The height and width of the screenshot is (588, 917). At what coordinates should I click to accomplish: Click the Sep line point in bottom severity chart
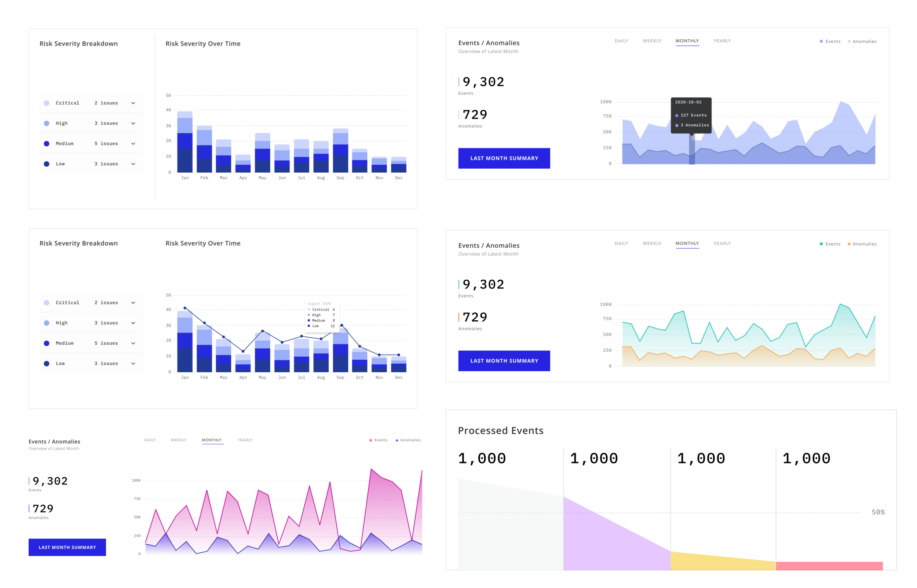[x=341, y=325]
